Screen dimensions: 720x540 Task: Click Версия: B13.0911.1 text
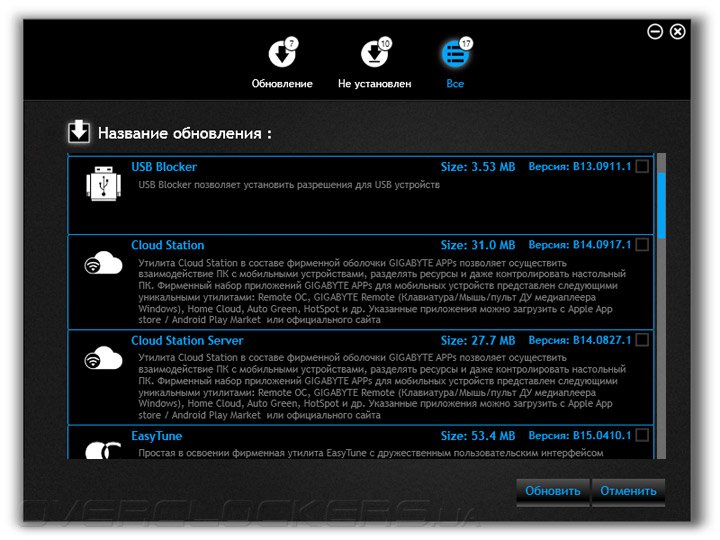579,166
